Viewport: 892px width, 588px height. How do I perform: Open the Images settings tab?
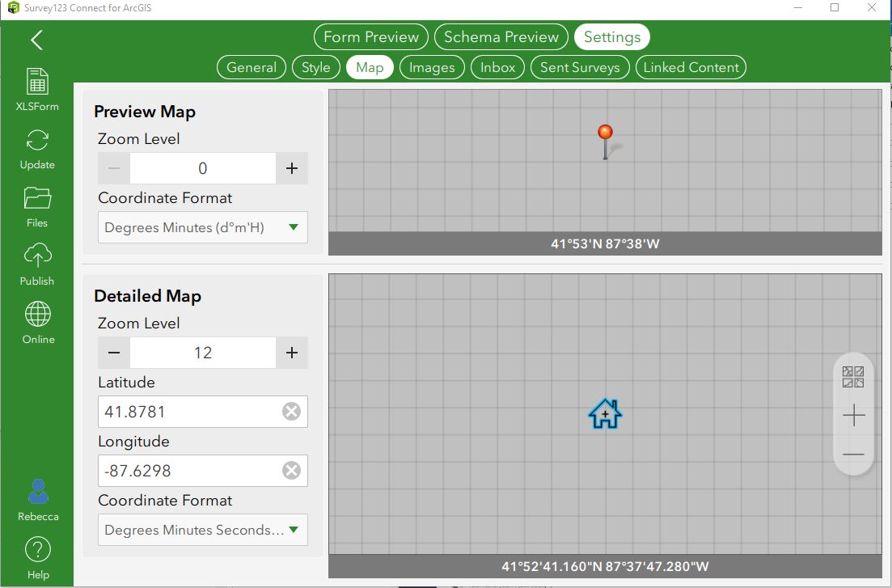(432, 67)
